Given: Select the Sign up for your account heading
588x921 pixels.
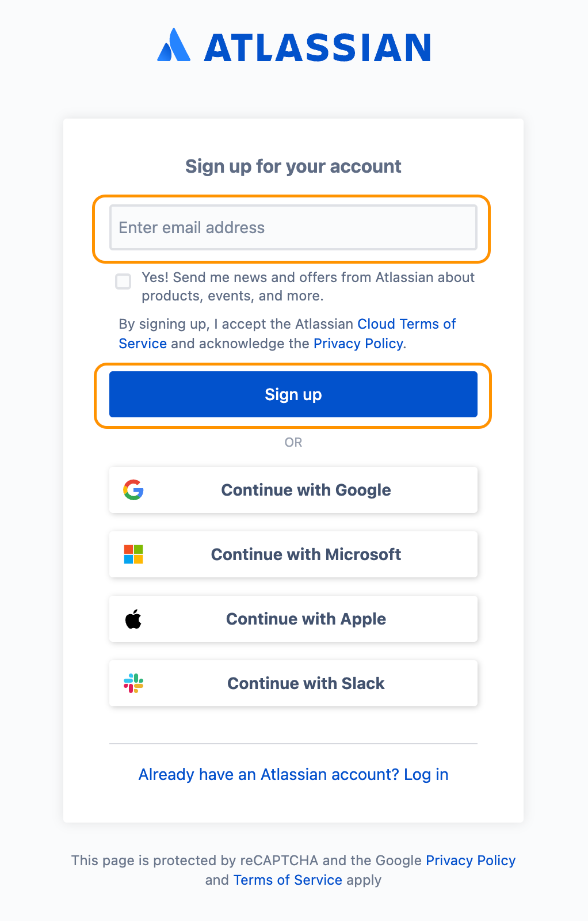Looking at the screenshot, I should (293, 166).
